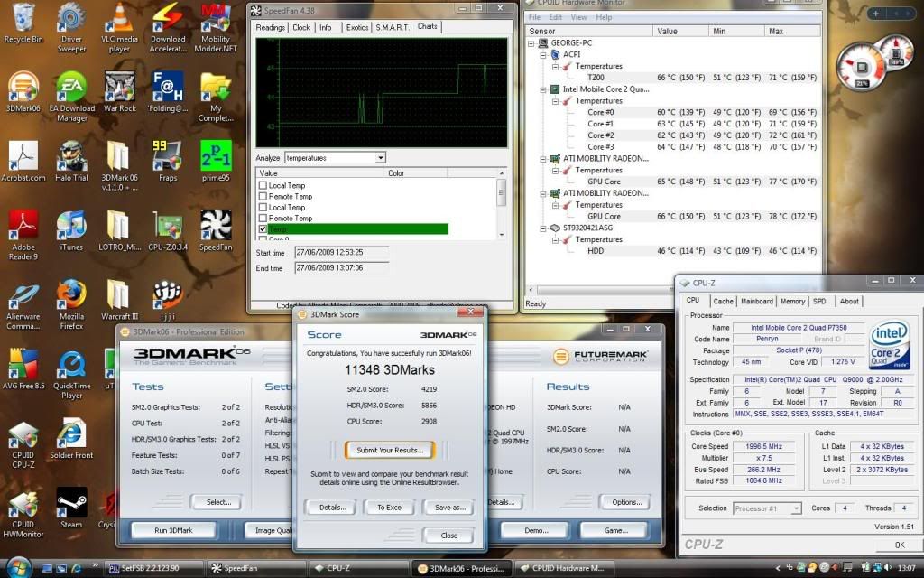Switch to SpeedFan Readings tab
The image size is (924, 578).
pos(271,27)
